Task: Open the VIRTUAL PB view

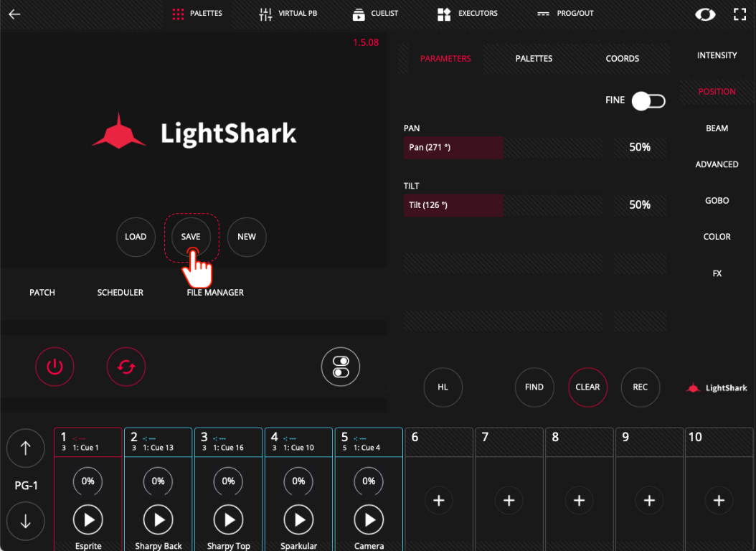Action: 288,14
